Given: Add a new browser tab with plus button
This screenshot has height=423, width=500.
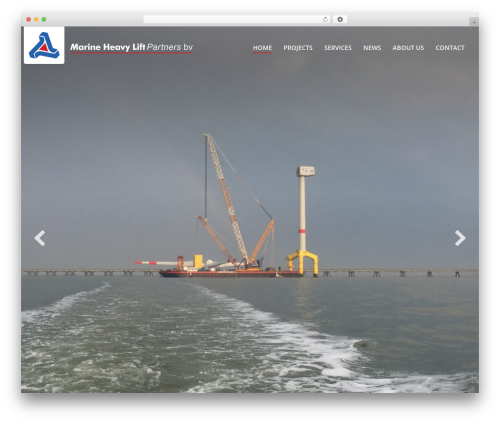Looking at the screenshot, I should click(474, 22).
